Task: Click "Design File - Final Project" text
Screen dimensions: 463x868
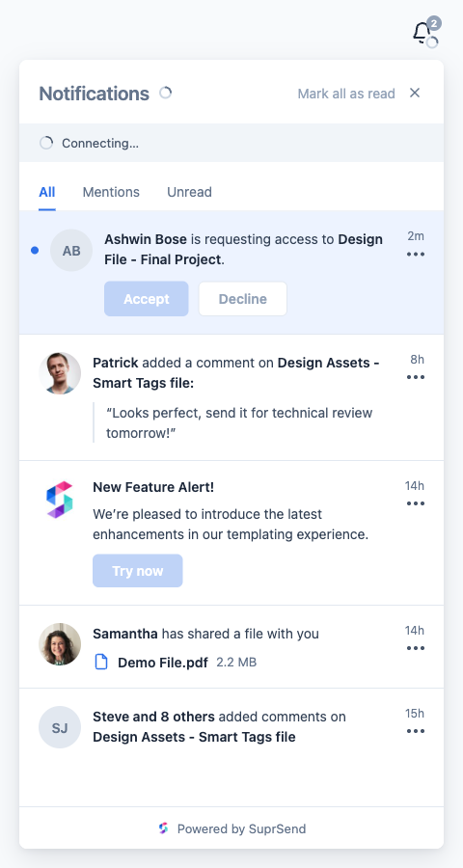Action: (244, 250)
